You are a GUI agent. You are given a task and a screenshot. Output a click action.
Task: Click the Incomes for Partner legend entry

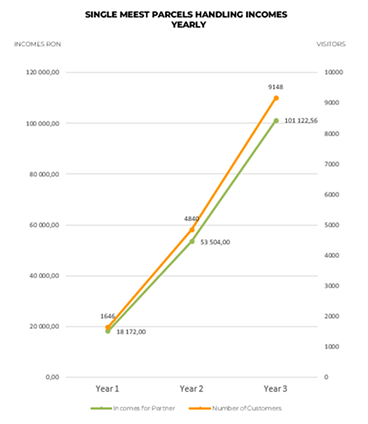click(133, 408)
